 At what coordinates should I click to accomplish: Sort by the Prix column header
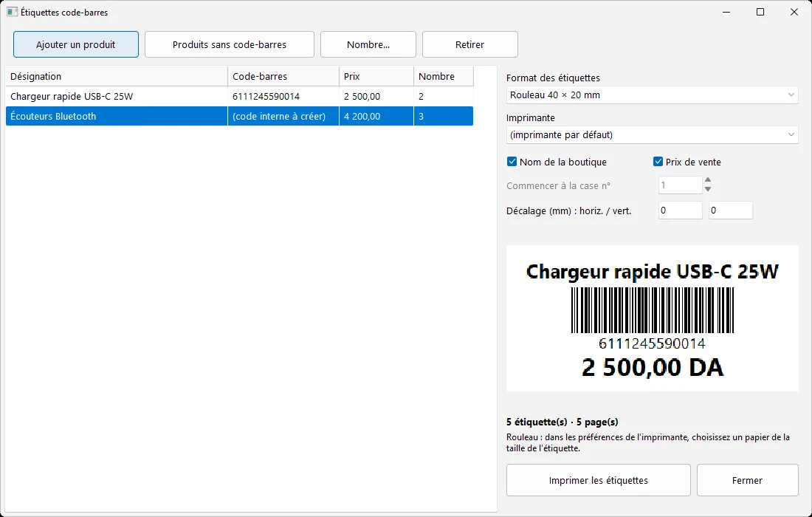tap(376, 76)
